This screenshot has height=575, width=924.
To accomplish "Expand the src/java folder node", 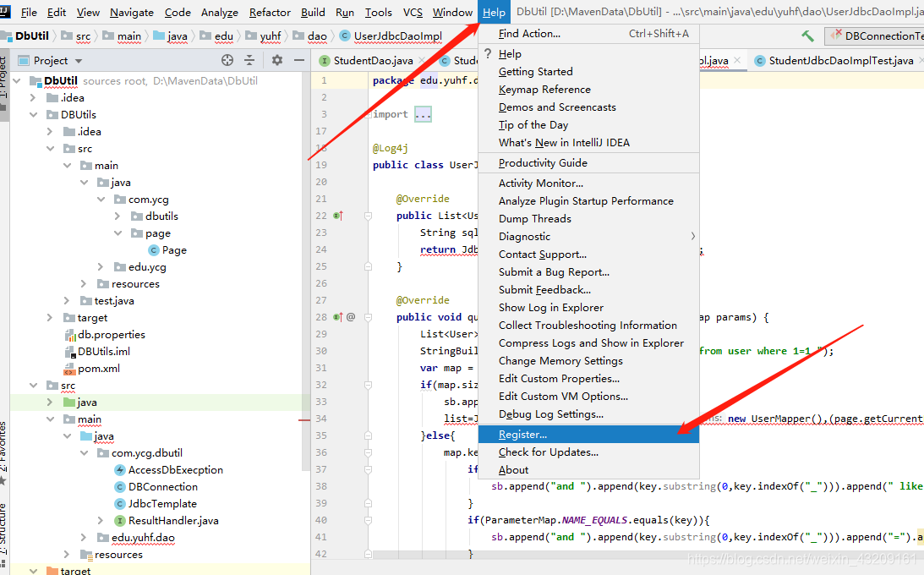I will pos(50,402).
